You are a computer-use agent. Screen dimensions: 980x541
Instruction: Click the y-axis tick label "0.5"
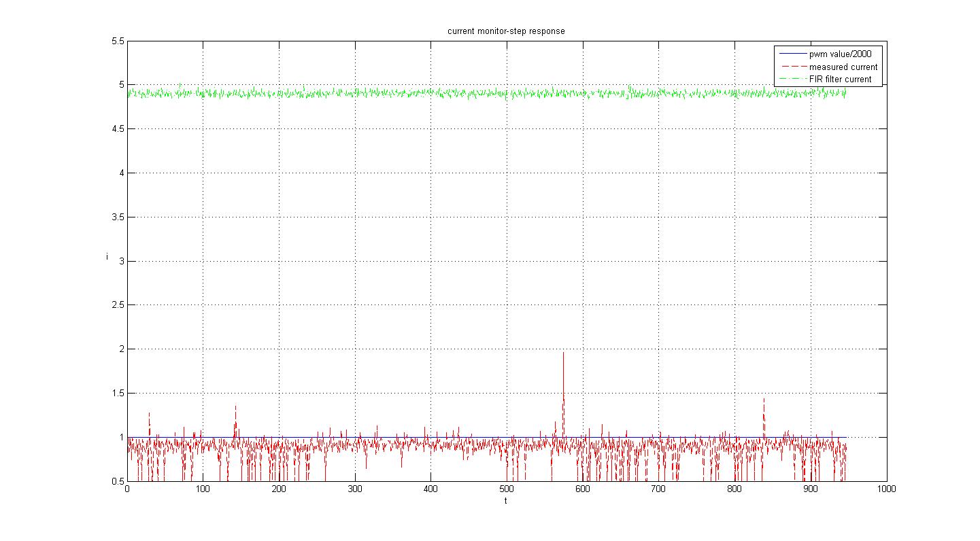(x=118, y=481)
